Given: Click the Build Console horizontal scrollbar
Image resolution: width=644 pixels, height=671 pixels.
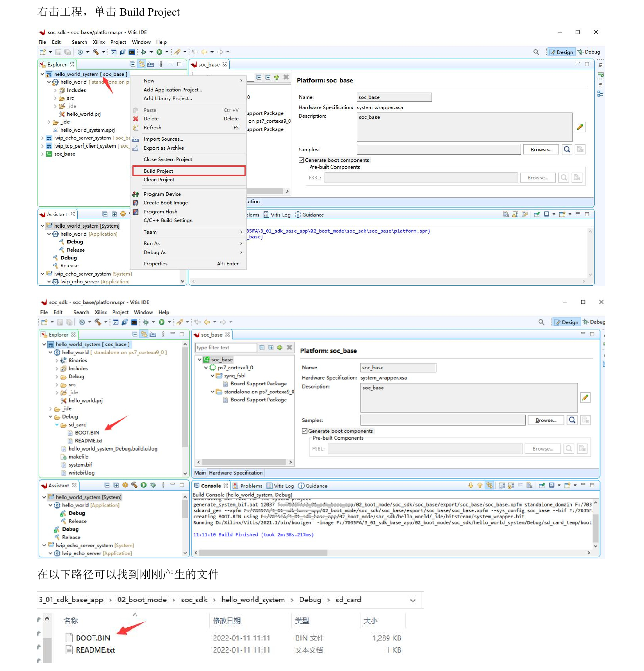Looking at the screenshot, I should [264, 553].
